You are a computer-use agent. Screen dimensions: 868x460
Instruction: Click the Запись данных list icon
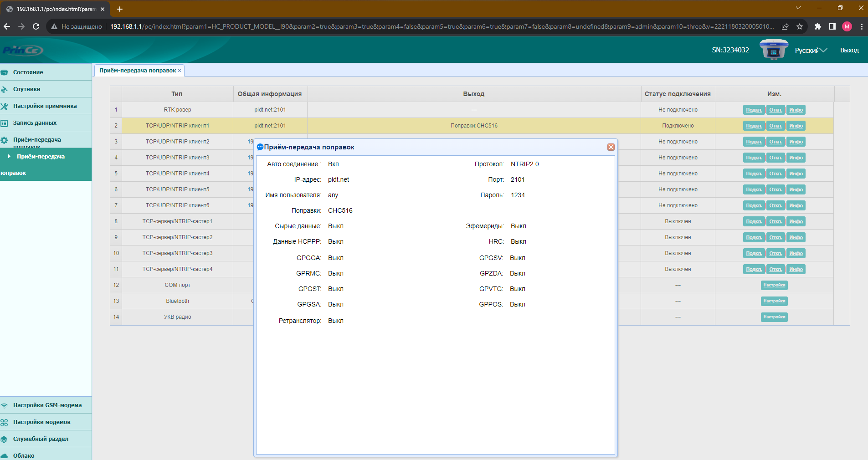pos(4,123)
